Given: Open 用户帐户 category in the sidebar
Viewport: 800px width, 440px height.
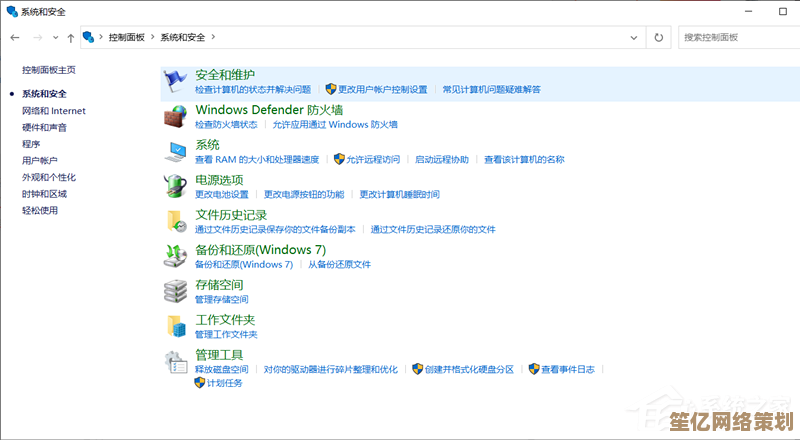Looking at the screenshot, I should [x=39, y=161].
